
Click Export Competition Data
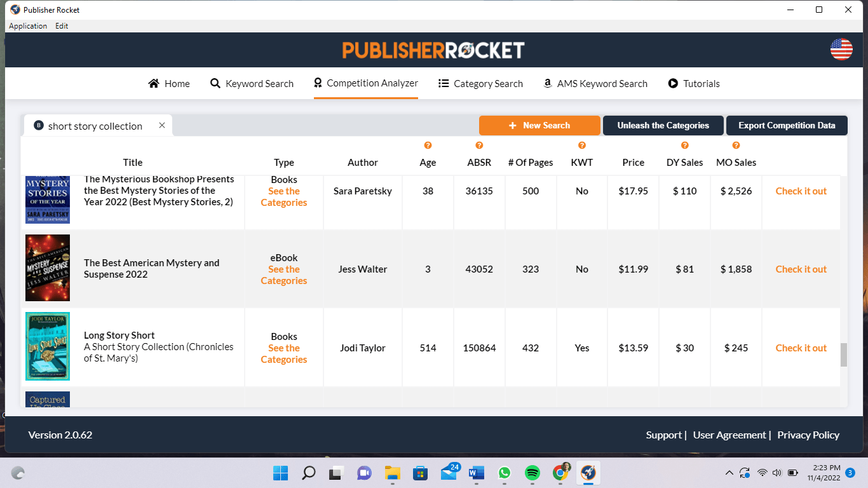(787, 125)
